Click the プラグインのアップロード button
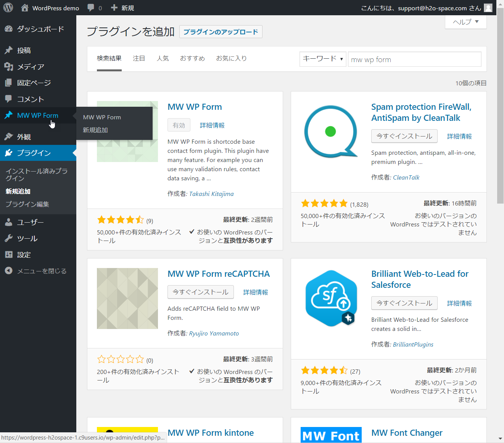Screen dimensions: 504x443 tap(221, 32)
